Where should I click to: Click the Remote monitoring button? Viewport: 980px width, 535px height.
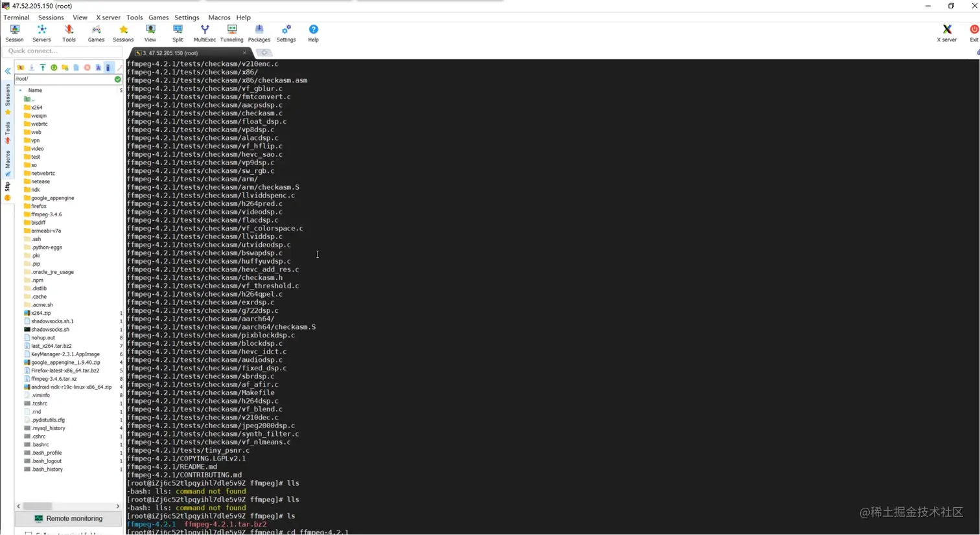[68, 518]
